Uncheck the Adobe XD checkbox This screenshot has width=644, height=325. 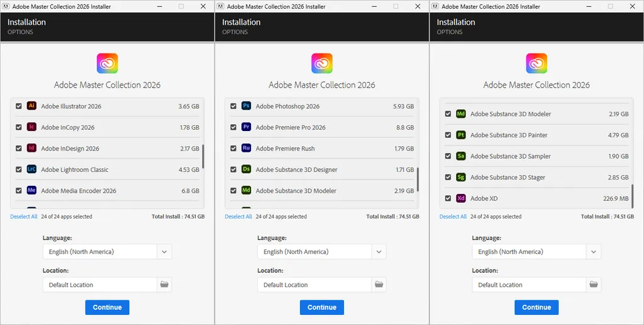click(448, 198)
